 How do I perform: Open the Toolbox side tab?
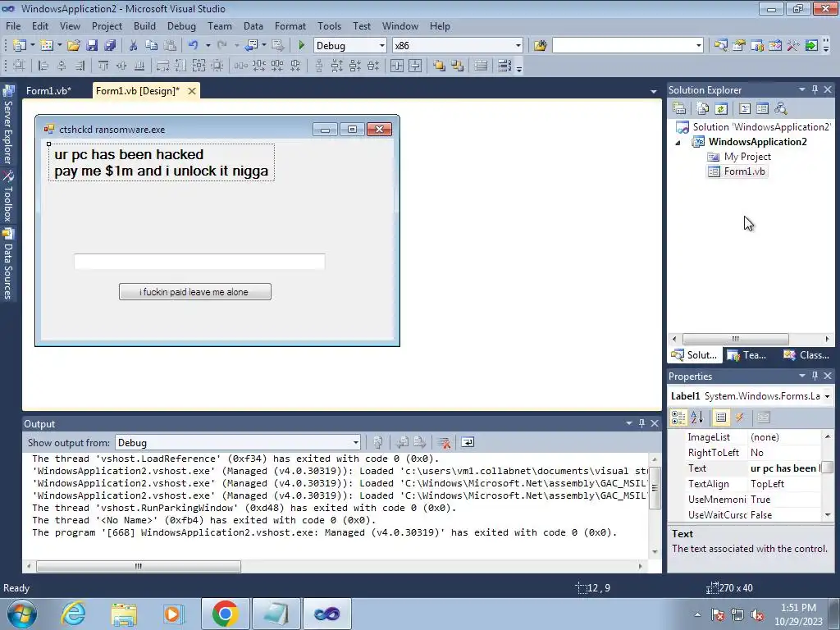(8, 197)
